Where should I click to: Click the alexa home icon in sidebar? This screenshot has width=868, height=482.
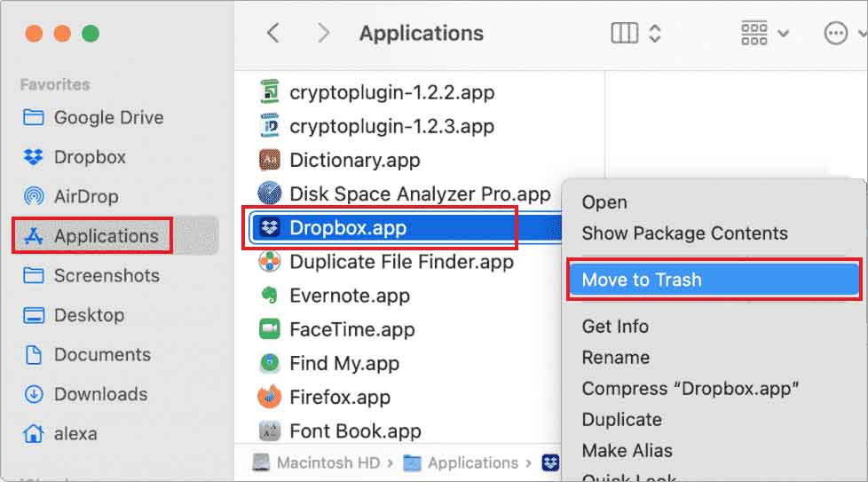(34, 434)
